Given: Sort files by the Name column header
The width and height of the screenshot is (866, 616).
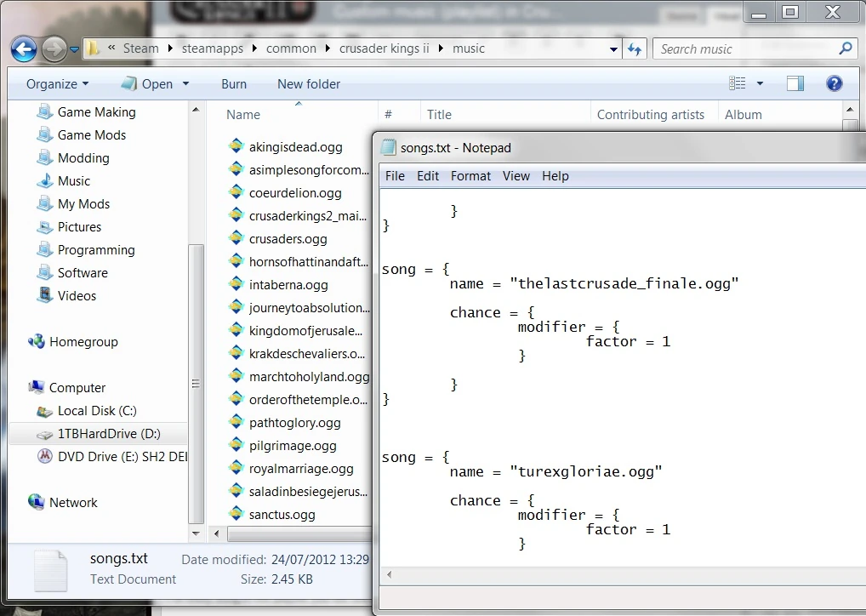Looking at the screenshot, I should click(243, 115).
